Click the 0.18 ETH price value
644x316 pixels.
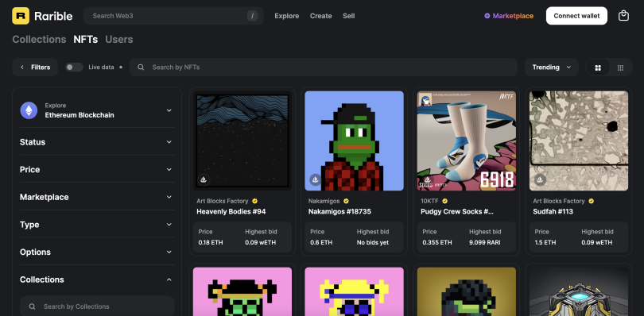coord(211,242)
